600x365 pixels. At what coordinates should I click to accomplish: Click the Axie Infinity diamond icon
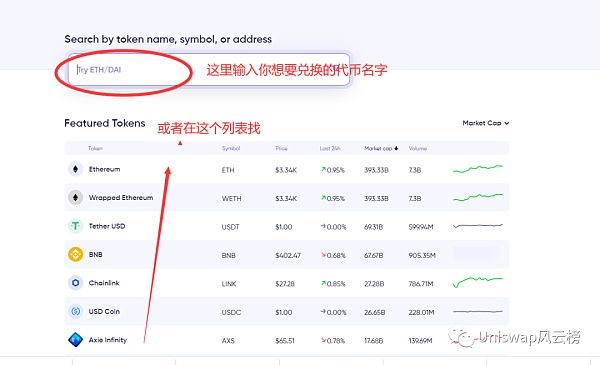tap(75, 339)
